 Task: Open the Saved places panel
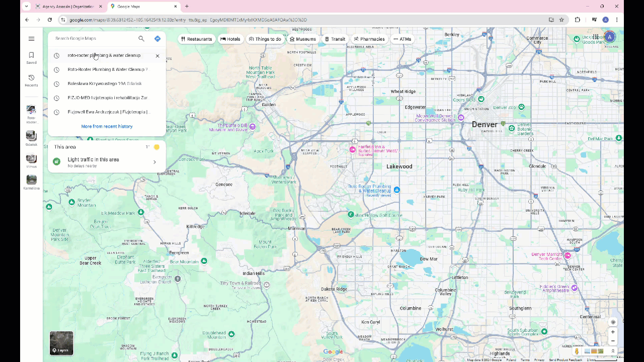click(31, 57)
